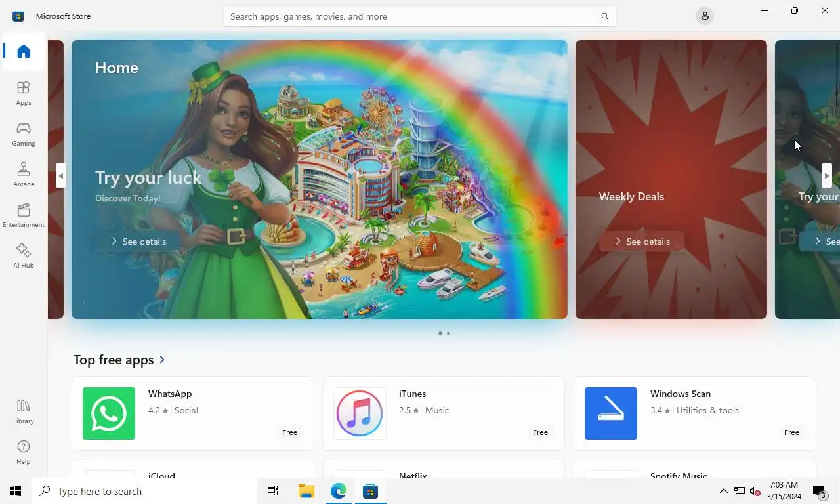Click the Home heading on banner
This screenshot has height=504, width=840.
coord(117,68)
